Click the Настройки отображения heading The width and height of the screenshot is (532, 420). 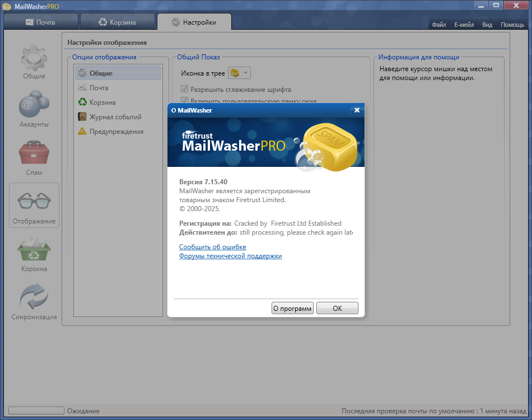pos(107,43)
